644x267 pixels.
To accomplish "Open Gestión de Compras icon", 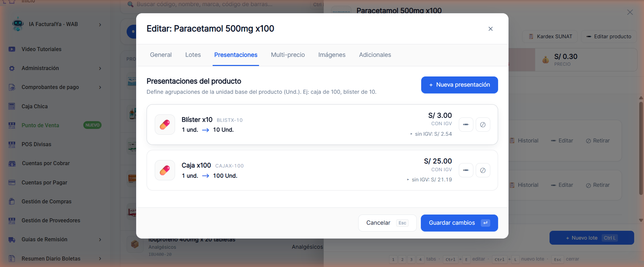I will 12,201.
